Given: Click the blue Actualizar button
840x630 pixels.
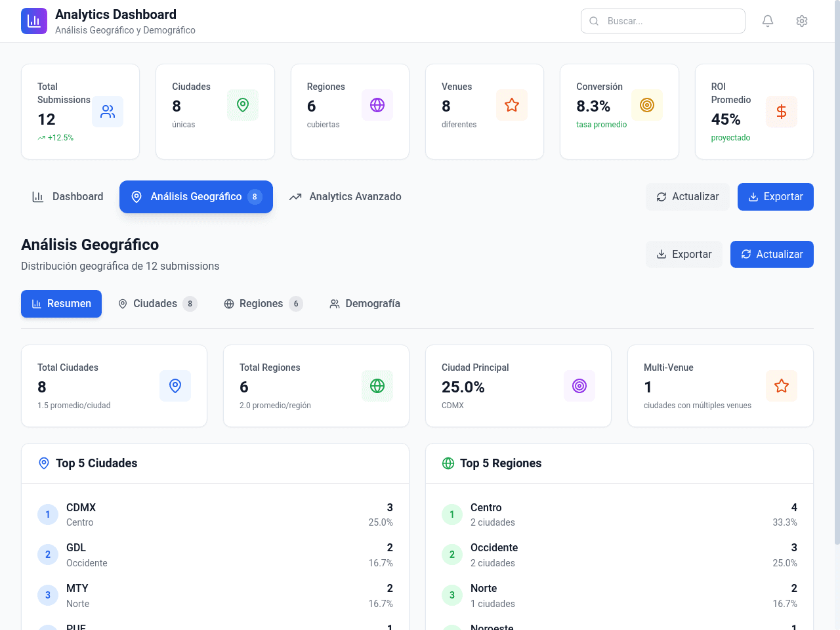Looking at the screenshot, I should 772,255.
